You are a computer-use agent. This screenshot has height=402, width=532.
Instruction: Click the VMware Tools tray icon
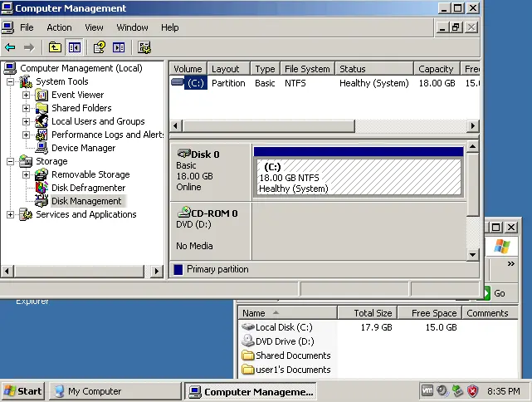click(427, 390)
